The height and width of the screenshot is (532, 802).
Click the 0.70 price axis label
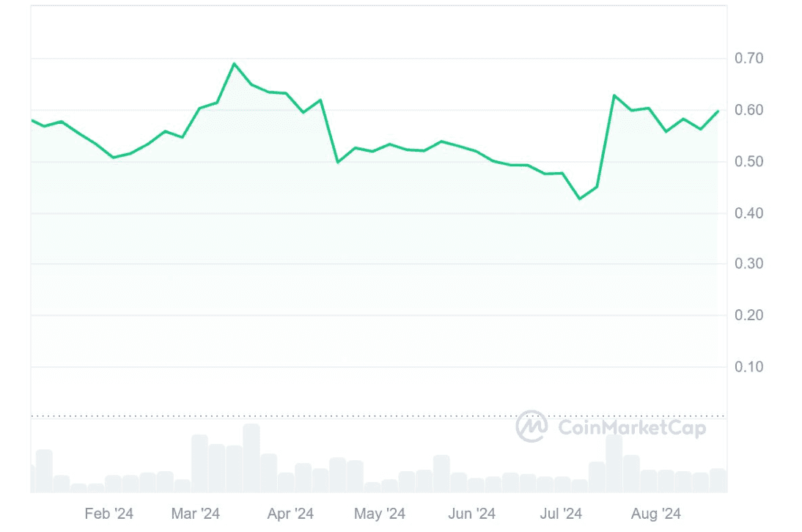(748, 59)
